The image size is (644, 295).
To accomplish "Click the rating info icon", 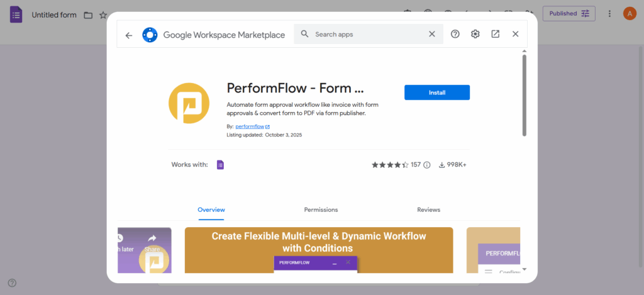I will click(x=427, y=165).
